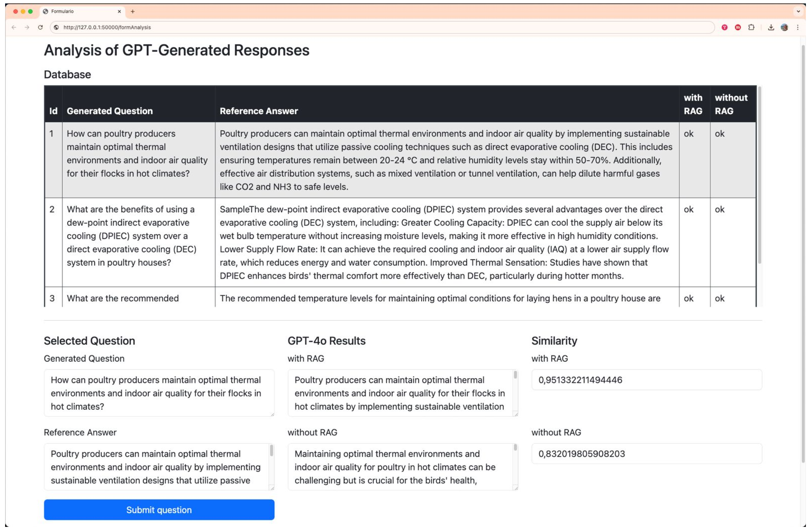
Task: Open the browser three-dot menu
Action: coord(798,27)
